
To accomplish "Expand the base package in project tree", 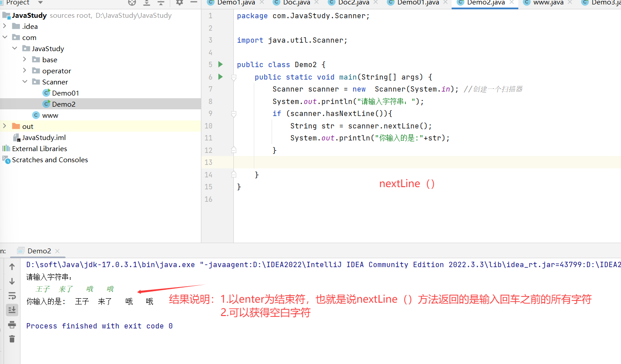I will coord(25,59).
